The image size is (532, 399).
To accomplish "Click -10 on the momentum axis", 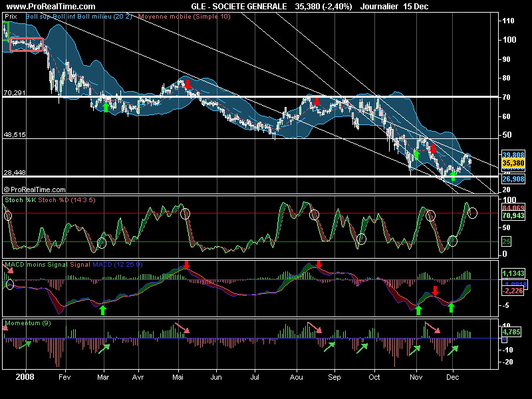I will [x=508, y=350].
